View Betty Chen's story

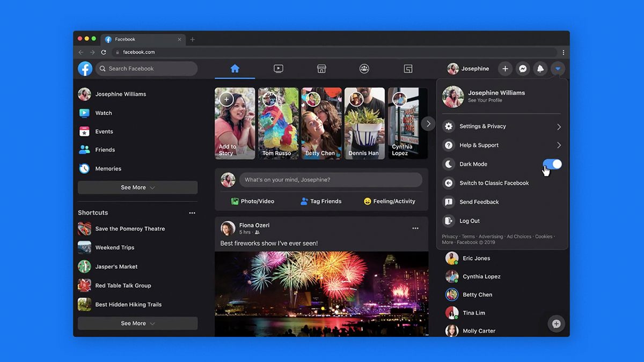(x=321, y=123)
